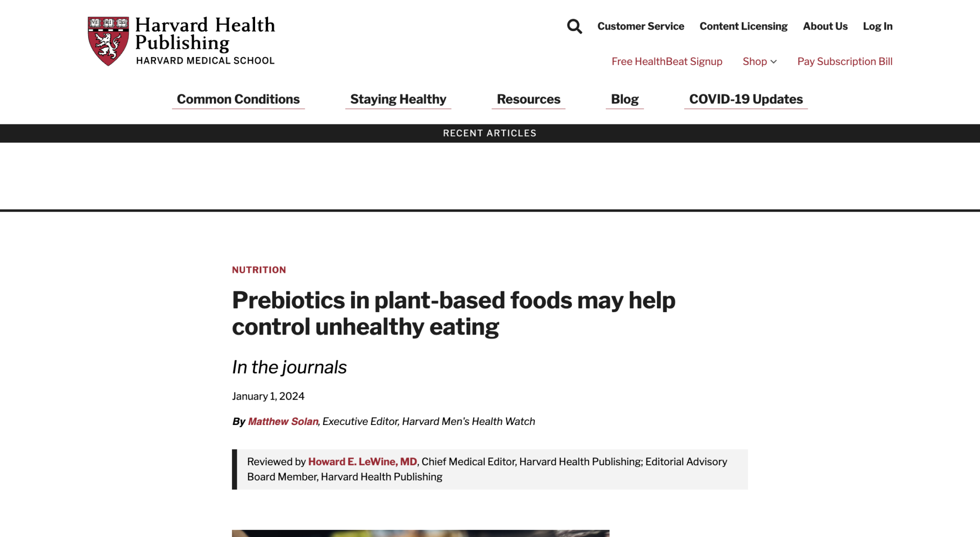Browse the NUTRITION category
This screenshot has height=537, width=980.
pos(258,269)
